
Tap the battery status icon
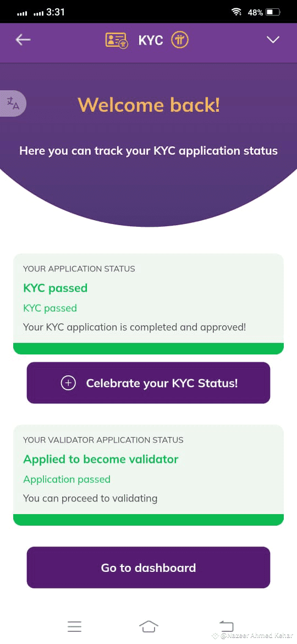coord(273,12)
